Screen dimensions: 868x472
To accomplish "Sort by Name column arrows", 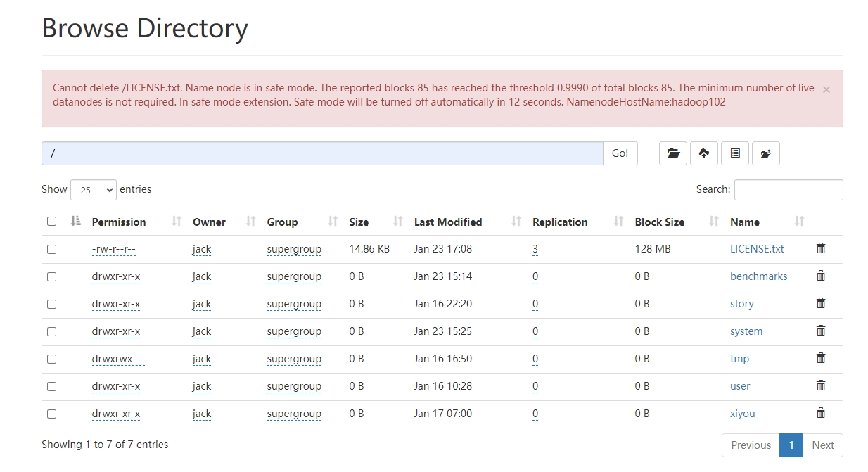I will click(x=799, y=222).
